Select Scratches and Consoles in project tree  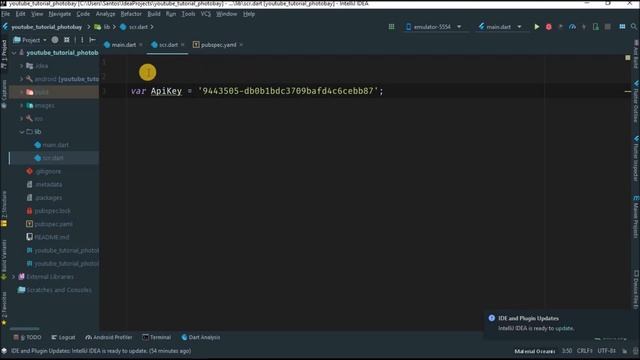pos(59,290)
